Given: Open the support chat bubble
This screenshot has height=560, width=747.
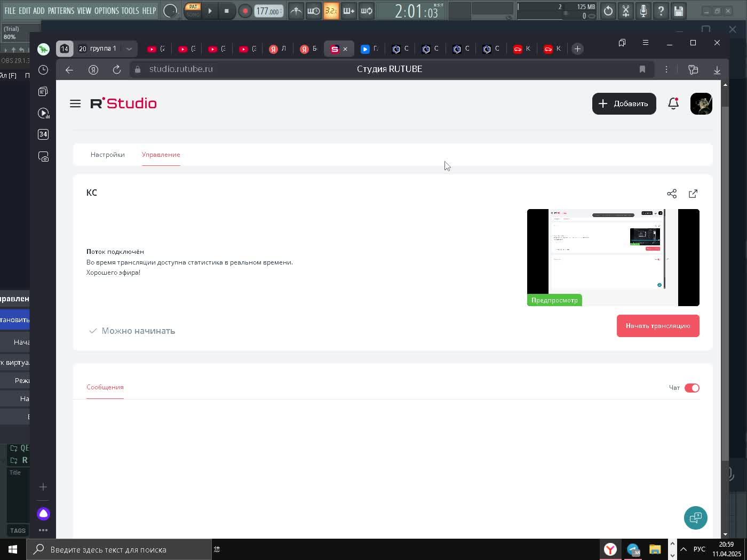Looking at the screenshot, I should click(x=696, y=518).
